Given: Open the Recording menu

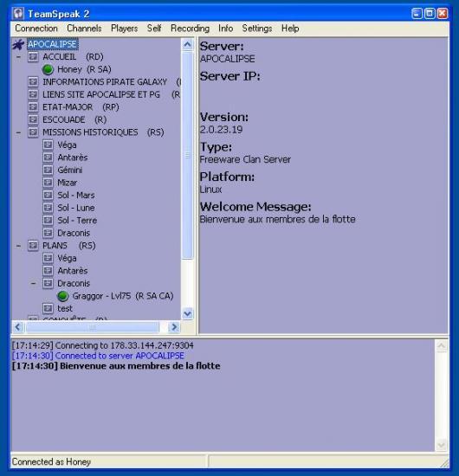Looking at the screenshot, I should (190, 29).
